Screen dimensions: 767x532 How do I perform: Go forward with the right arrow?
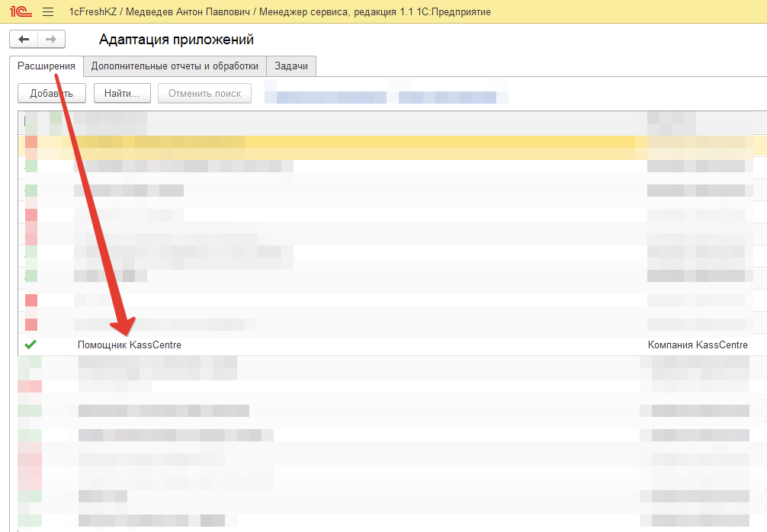pyautogui.click(x=51, y=40)
